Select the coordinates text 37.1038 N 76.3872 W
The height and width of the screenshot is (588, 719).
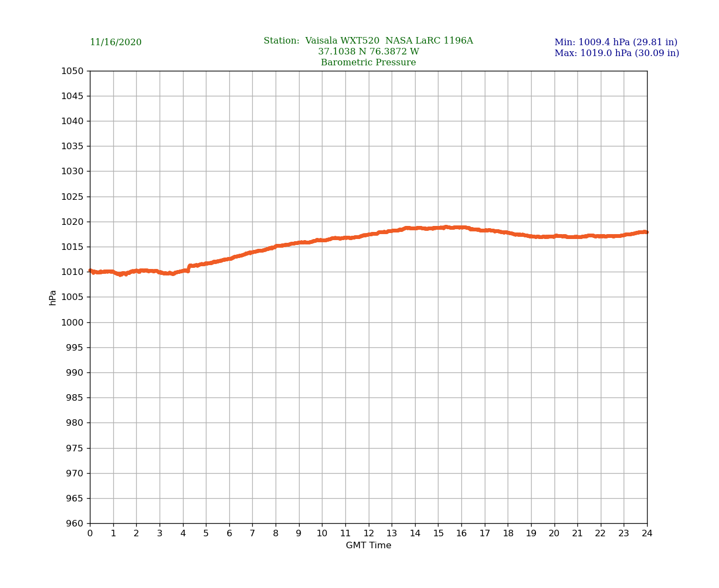tap(368, 52)
